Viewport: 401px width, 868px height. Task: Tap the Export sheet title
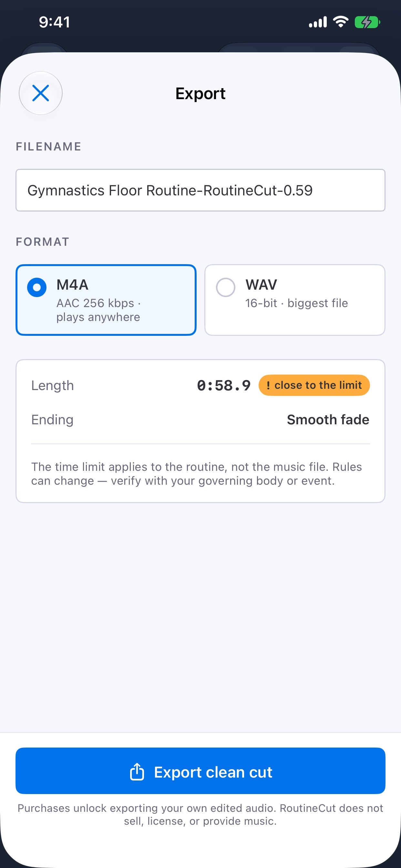coord(200,93)
